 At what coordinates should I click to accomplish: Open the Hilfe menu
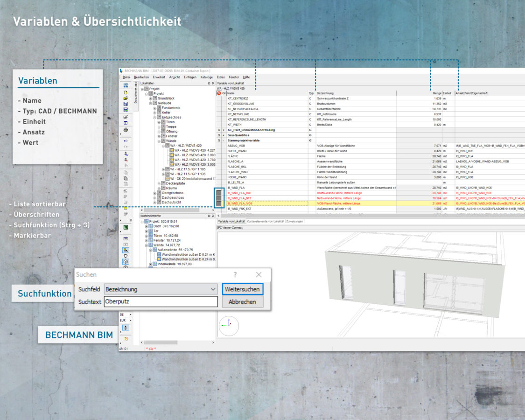[246, 77]
